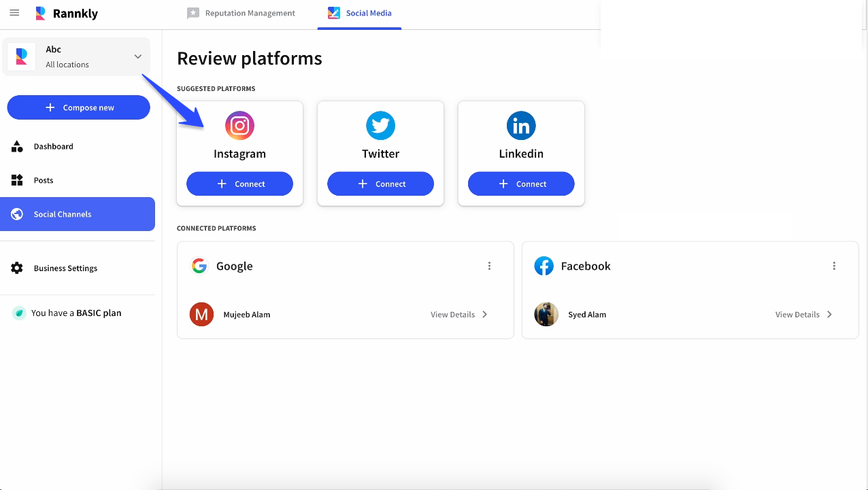The height and width of the screenshot is (490, 868).
Task: Click the Google logo icon
Action: [199, 266]
